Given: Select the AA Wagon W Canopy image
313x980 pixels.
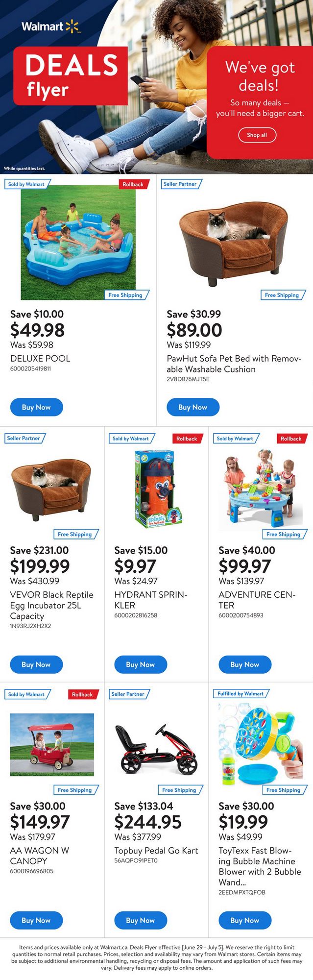Looking at the screenshot, I should pos(52,744).
